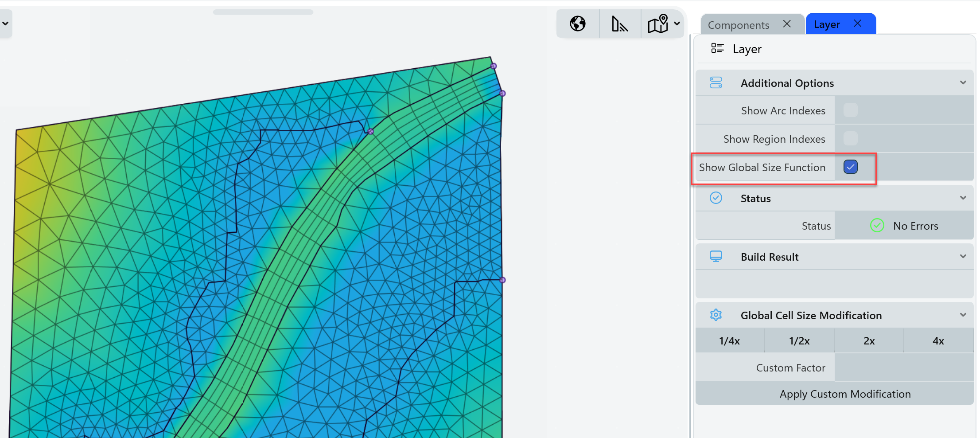Click the Additional Options toggle icon
980x438 pixels.
tap(716, 83)
